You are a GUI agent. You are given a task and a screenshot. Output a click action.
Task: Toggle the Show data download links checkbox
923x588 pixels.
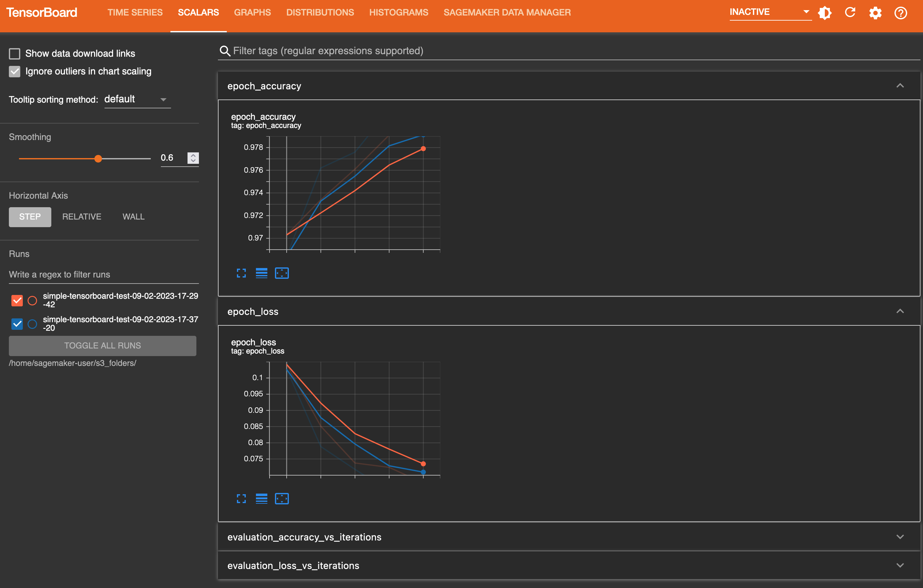(x=13, y=53)
